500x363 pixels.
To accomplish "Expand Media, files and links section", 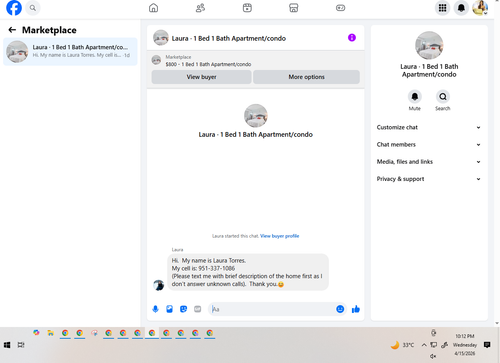I will coord(429,162).
